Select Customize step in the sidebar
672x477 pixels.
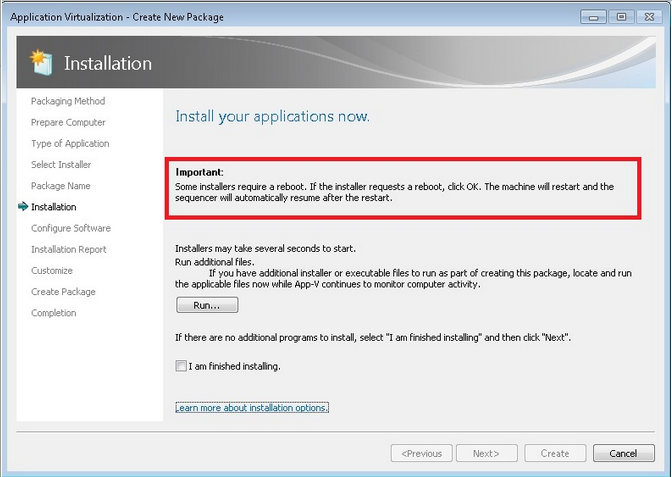pos(52,270)
